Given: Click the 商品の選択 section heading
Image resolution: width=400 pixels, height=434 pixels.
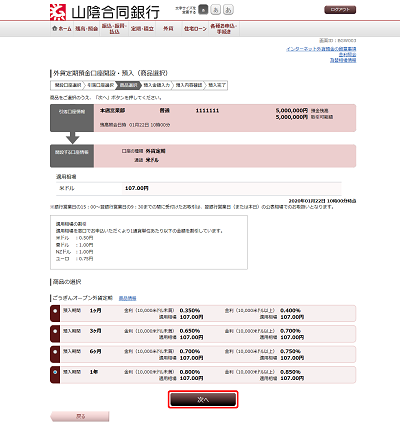Looking at the screenshot, I should pos(67,282).
